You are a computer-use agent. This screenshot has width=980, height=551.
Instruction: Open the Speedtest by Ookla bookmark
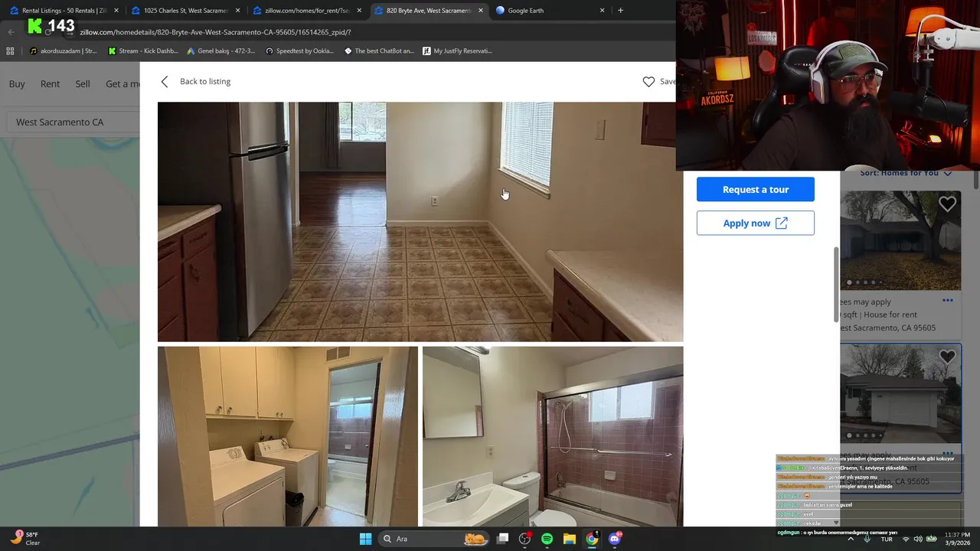[x=299, y=51]
